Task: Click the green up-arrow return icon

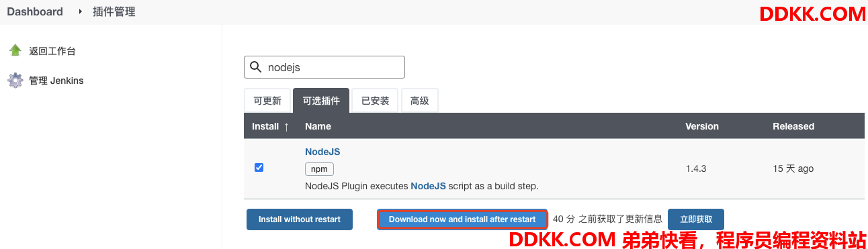Action: (15, 50)
